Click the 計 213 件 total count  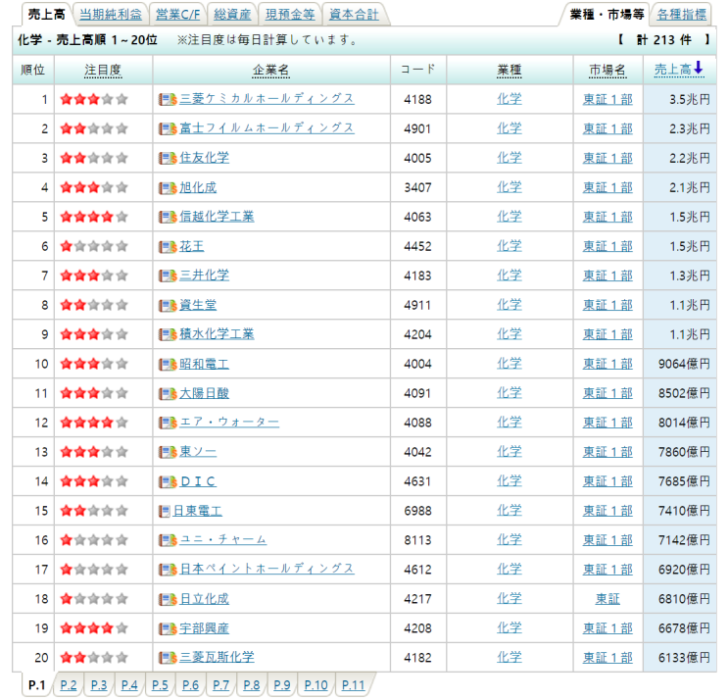coord(664,40)
